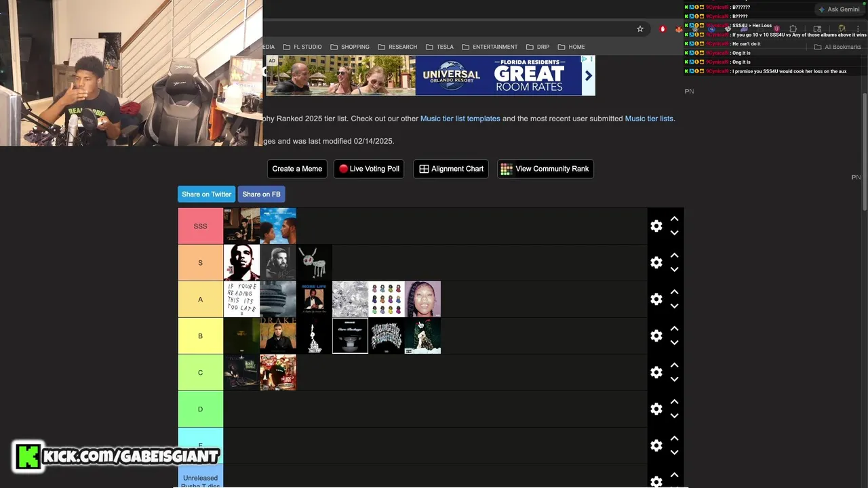
Task: Open settings gear for D tier row
Action: [x=656, y=409]
